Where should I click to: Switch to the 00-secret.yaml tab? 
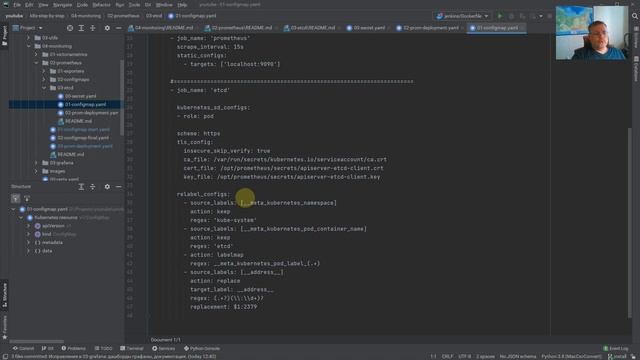point(366,28)
